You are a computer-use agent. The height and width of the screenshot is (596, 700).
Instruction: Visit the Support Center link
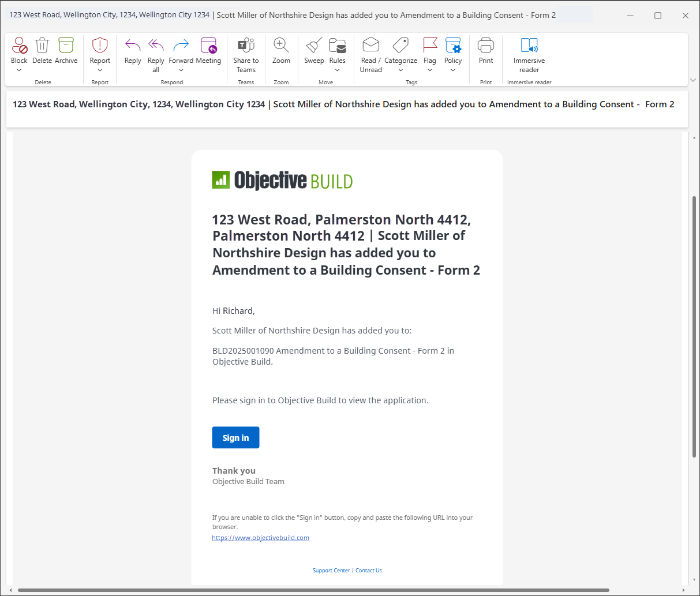coord(331,571)
